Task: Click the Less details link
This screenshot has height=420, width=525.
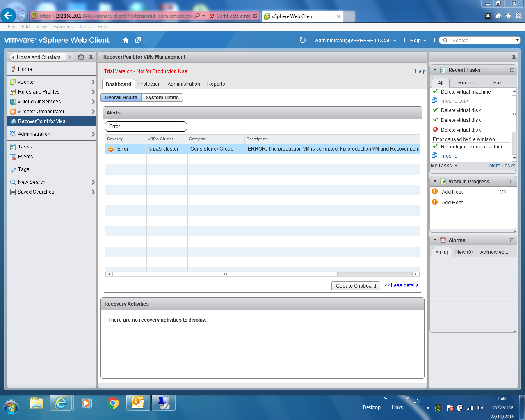Action: pos(401,285)
